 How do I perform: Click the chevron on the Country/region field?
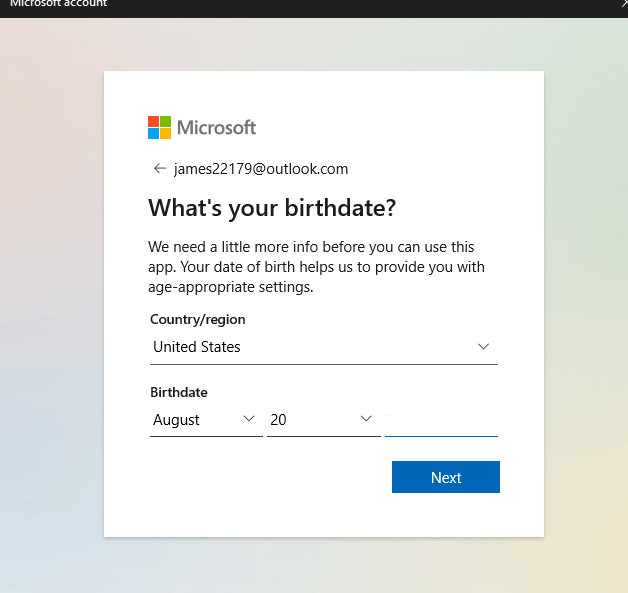coord(483,347)
